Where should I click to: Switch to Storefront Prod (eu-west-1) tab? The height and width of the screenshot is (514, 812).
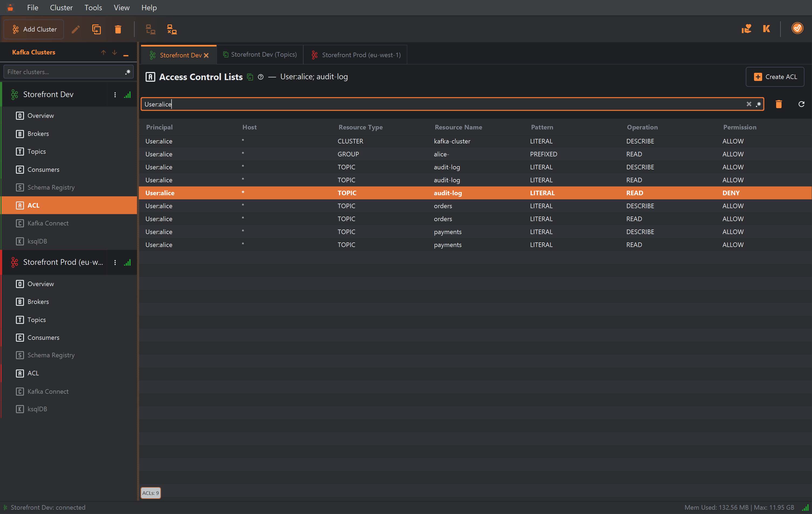pyautogui.click(x=355, y=55)
